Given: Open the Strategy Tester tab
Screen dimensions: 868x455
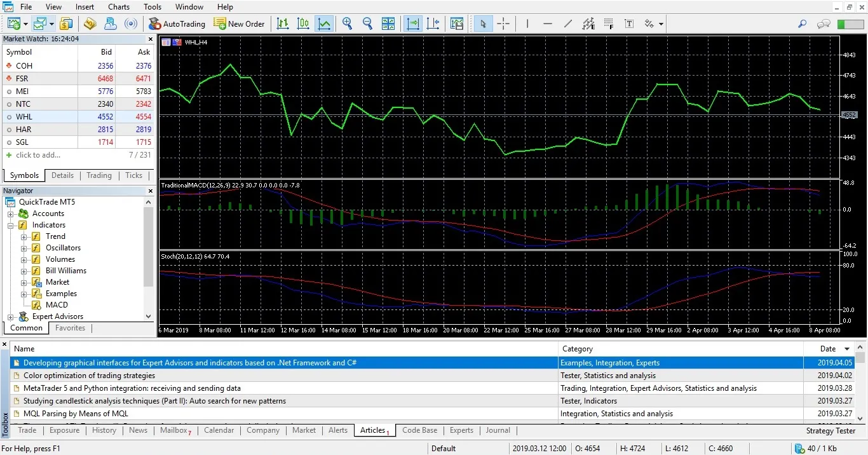Looking at the screenshot, I should [831, 430].
